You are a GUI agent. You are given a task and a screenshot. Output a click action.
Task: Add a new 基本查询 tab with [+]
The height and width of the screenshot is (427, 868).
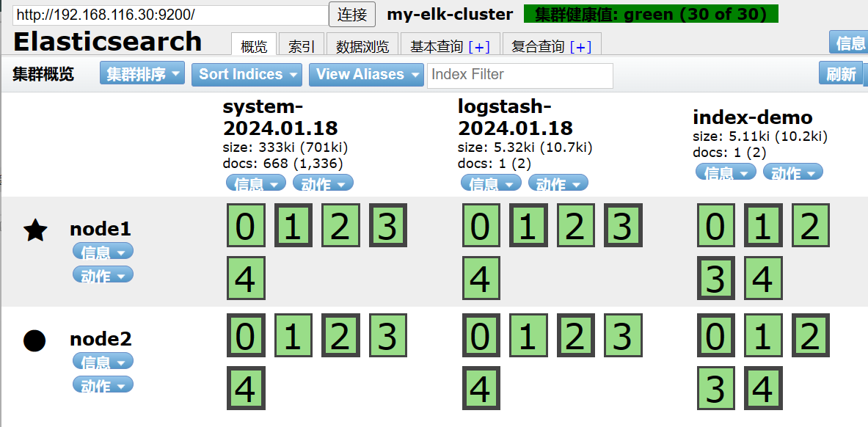(479, 47)
